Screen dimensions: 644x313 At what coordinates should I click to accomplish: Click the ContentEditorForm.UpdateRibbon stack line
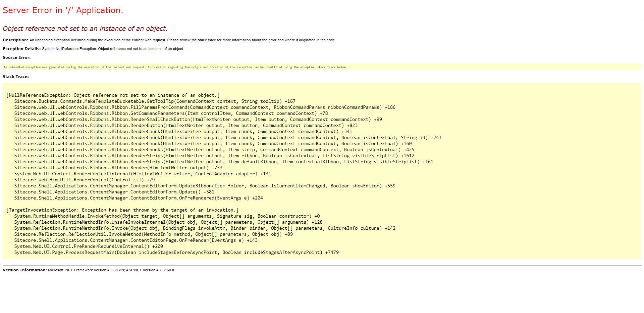click(x=205, y=186)
